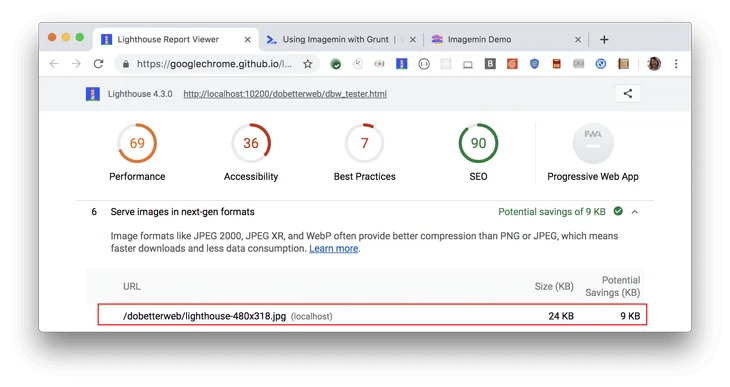Viewport: 730px width, 387px height.
Task: Click the blue circle extension icon
Action: 601,64
